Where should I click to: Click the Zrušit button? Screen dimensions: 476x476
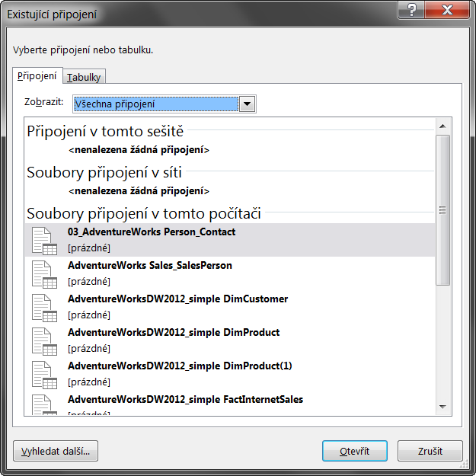click(430, 451)
